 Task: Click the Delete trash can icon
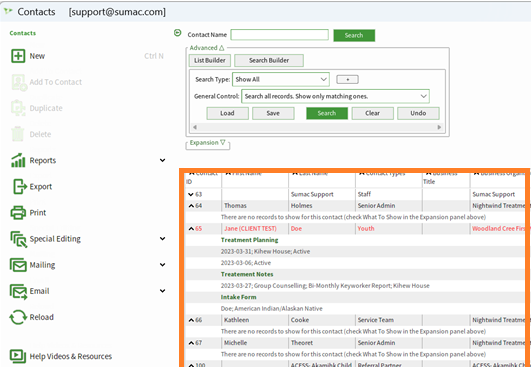18,134
